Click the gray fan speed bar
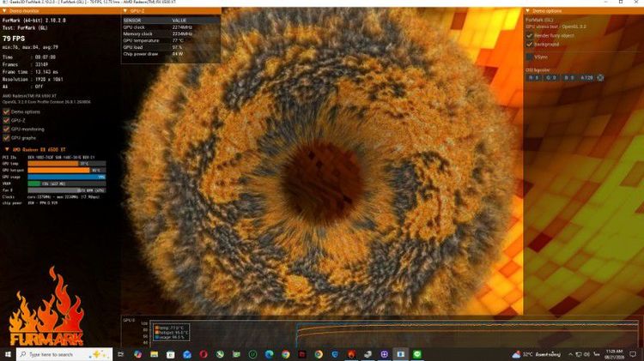This screenshot has height=361, width=644. point(66,190)
